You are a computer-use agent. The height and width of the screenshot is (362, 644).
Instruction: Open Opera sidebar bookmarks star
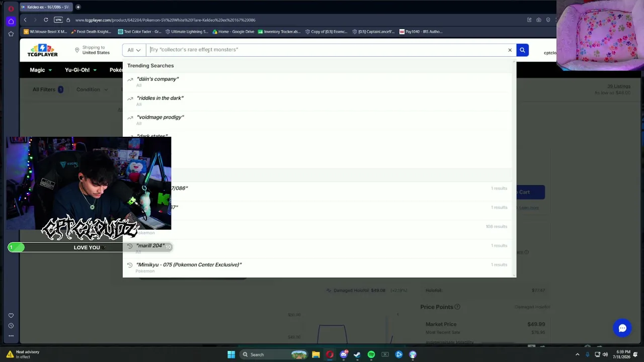(11, 34)
